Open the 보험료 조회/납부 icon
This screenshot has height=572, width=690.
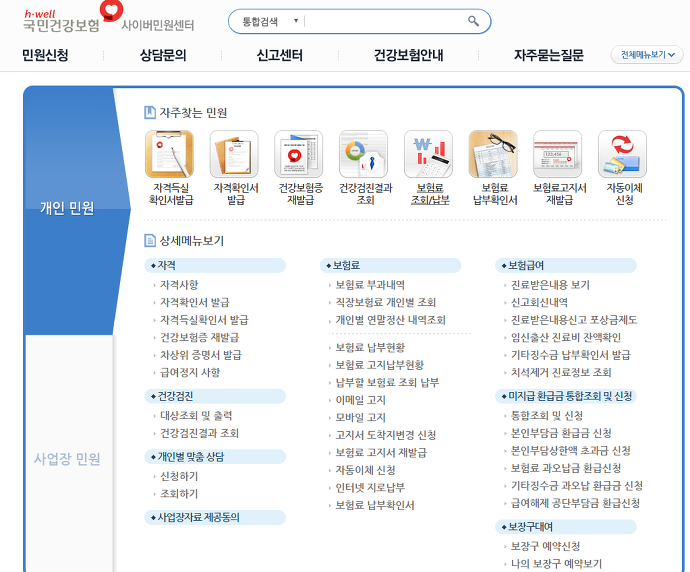coord(428,154)
